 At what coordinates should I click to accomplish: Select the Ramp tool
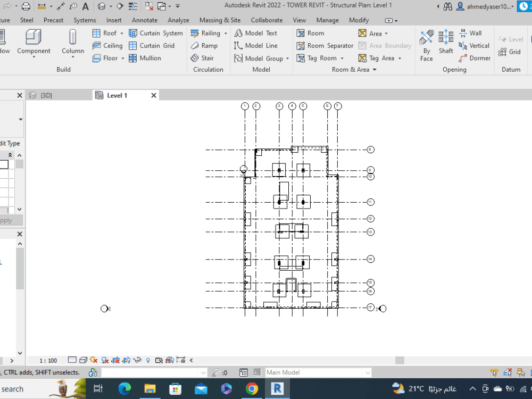(207, 45)
